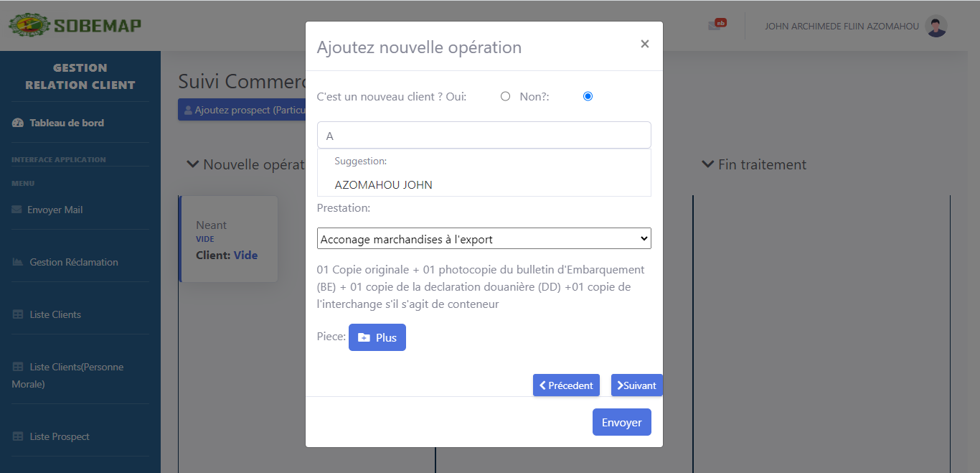
Task: Click the Liste Prospect table icon
Action: tap(18, 437)
